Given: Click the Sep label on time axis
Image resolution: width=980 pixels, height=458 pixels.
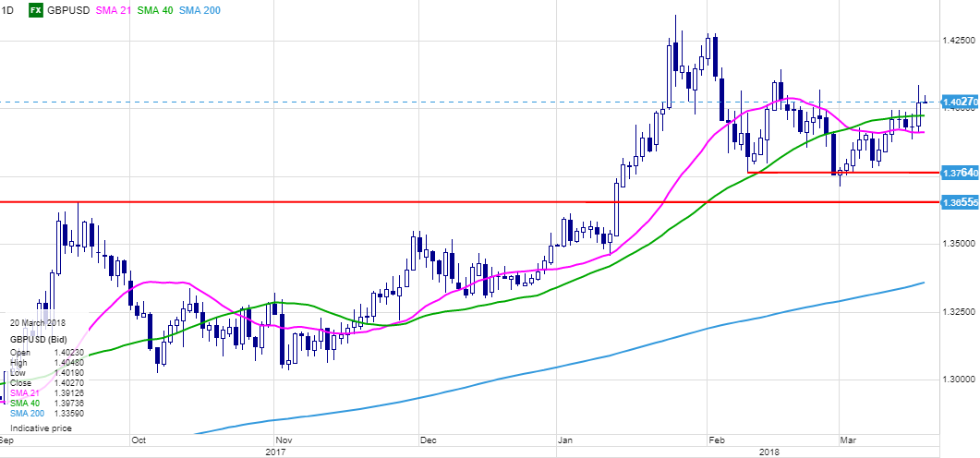Looking at the screenshot, I should click(x=6, y=440).
